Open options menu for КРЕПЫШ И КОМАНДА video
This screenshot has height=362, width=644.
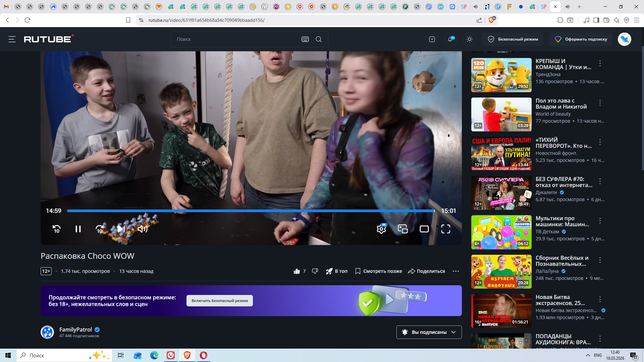pos(600,63)
